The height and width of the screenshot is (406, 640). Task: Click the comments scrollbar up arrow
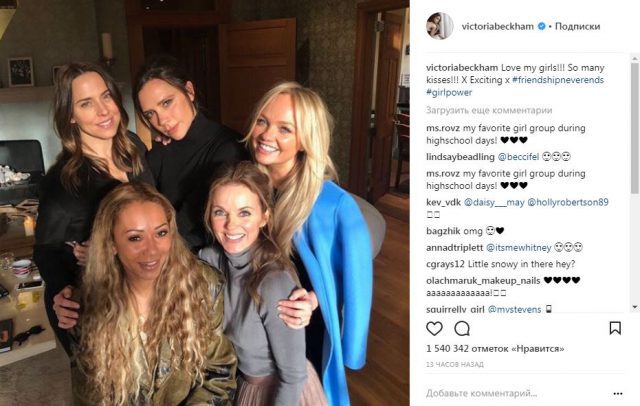click(x=635, y=60)
